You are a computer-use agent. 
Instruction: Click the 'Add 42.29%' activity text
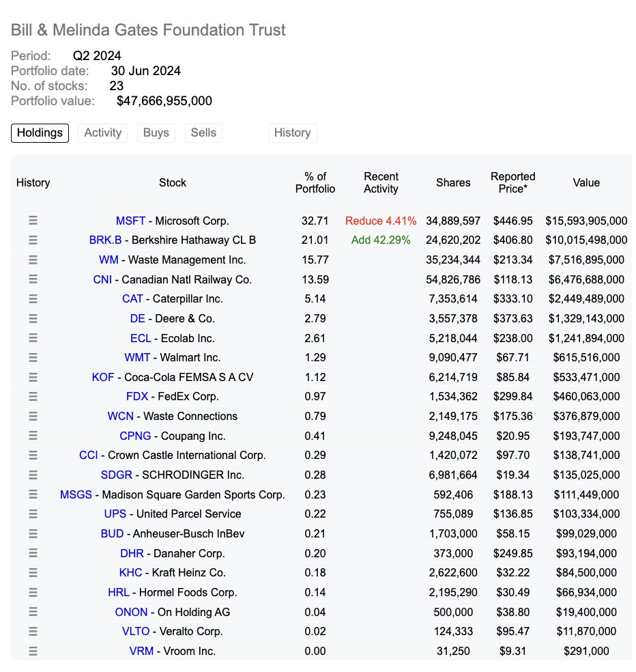coord(381,240)
